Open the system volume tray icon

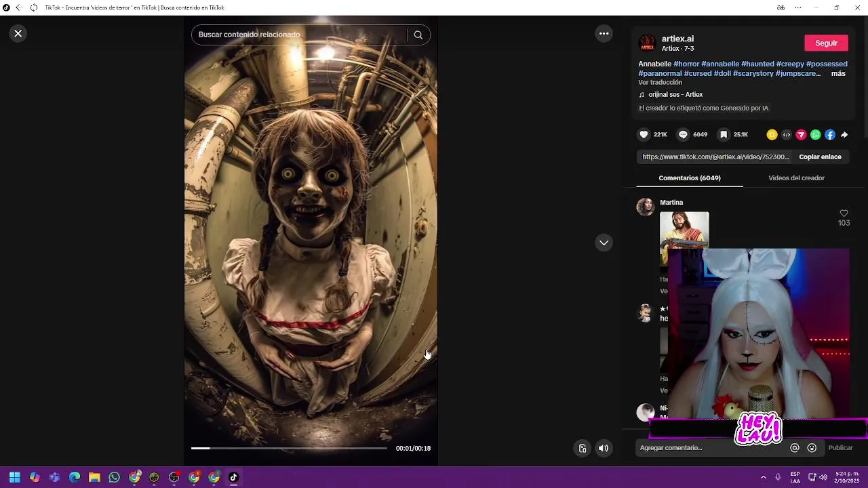[823, 477]
